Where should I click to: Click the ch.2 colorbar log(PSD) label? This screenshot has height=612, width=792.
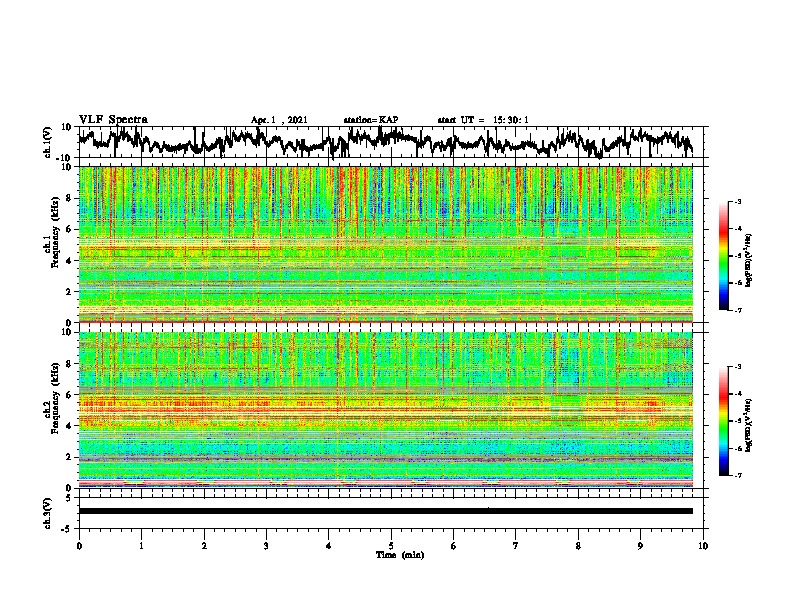click(x=748, y=426)
